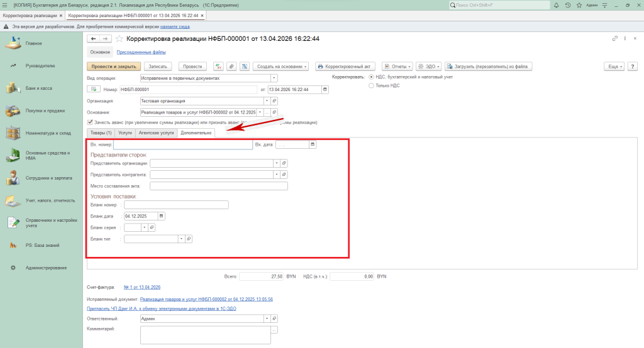Expand the Бланк тип dropdown list

182,239
